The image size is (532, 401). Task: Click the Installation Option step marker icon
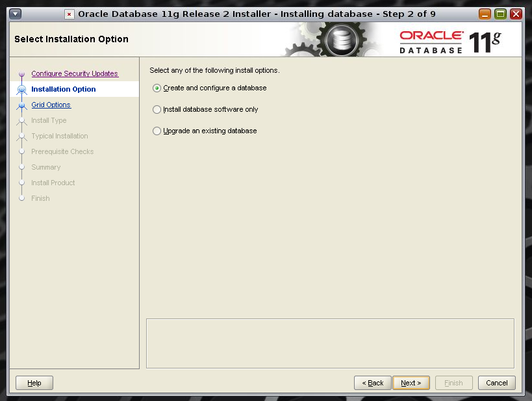(x=21, y=90)
